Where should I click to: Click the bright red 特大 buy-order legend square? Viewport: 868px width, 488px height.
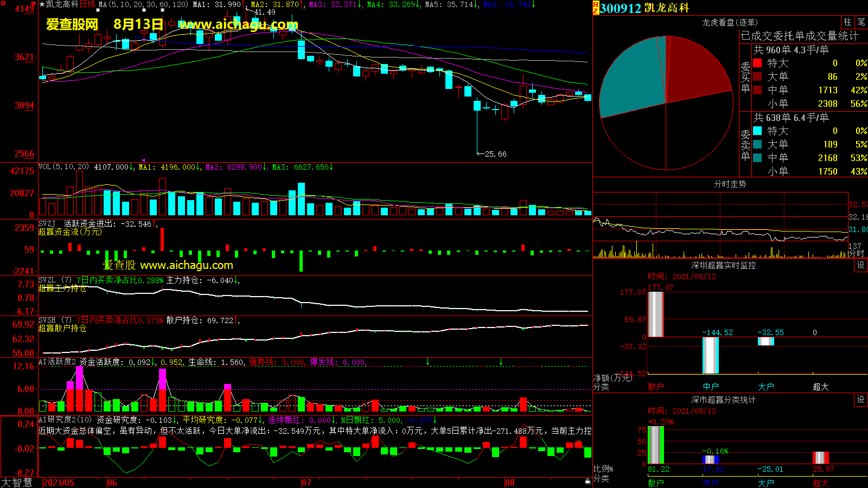pos(757,63)
